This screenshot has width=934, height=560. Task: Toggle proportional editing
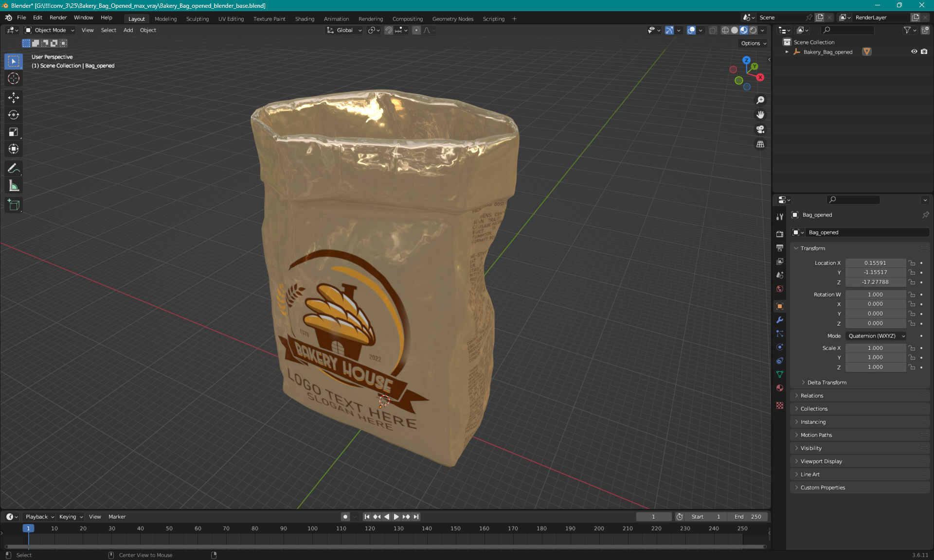tap(416, 30)
